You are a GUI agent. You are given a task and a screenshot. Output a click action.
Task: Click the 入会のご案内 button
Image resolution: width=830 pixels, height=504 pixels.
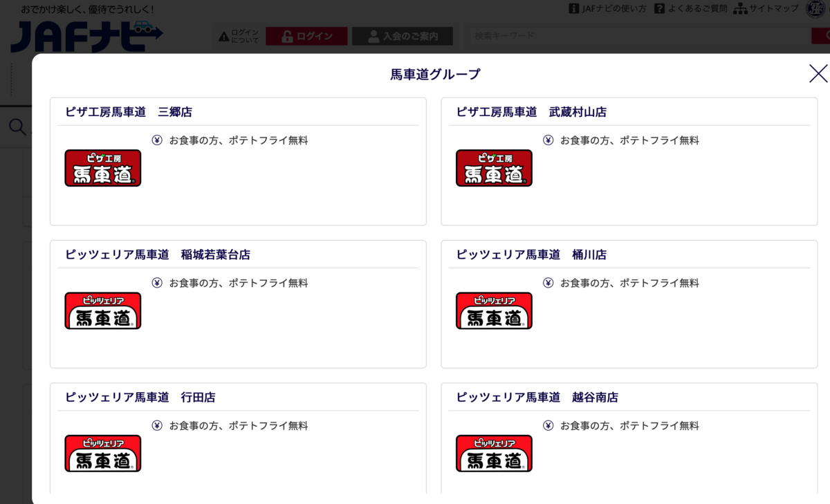point(403,37)
